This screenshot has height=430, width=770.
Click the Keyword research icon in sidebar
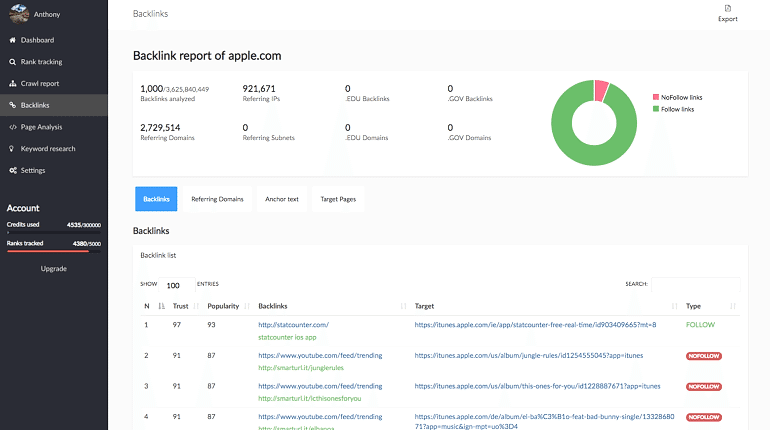(x=12, y=149)
